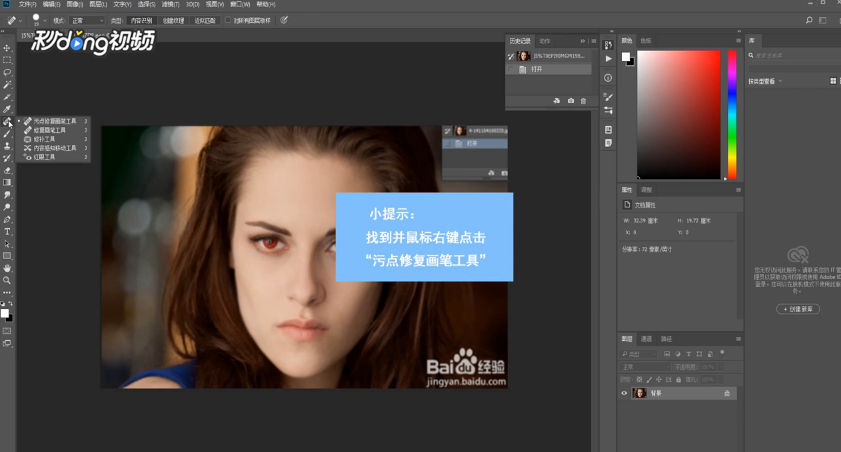Choose the 内容感知移动工具 flyout entry
841x452 pixels.
point(54,148)
